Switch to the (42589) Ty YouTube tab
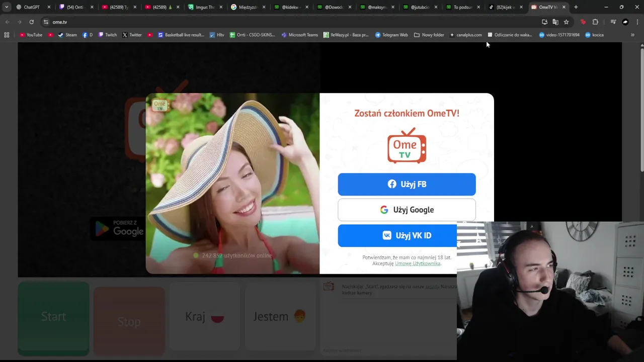The image size is (644, 362). click(119, 7)
